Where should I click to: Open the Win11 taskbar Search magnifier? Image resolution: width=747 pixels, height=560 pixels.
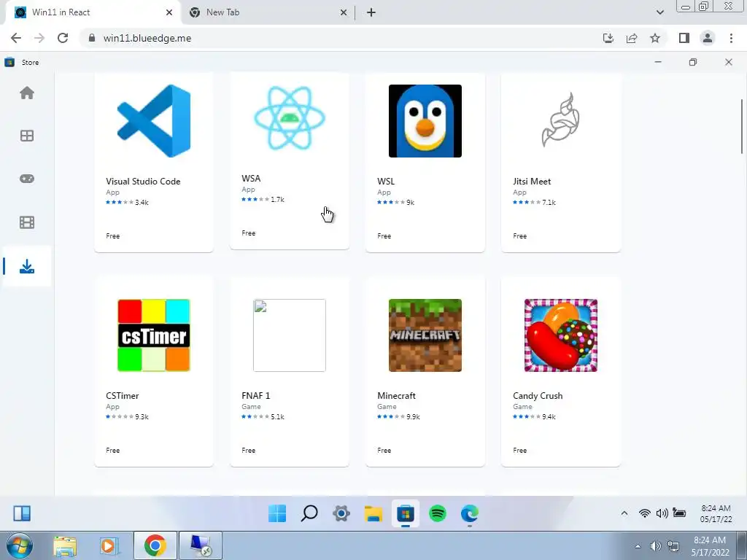click(x=309, y=513)
